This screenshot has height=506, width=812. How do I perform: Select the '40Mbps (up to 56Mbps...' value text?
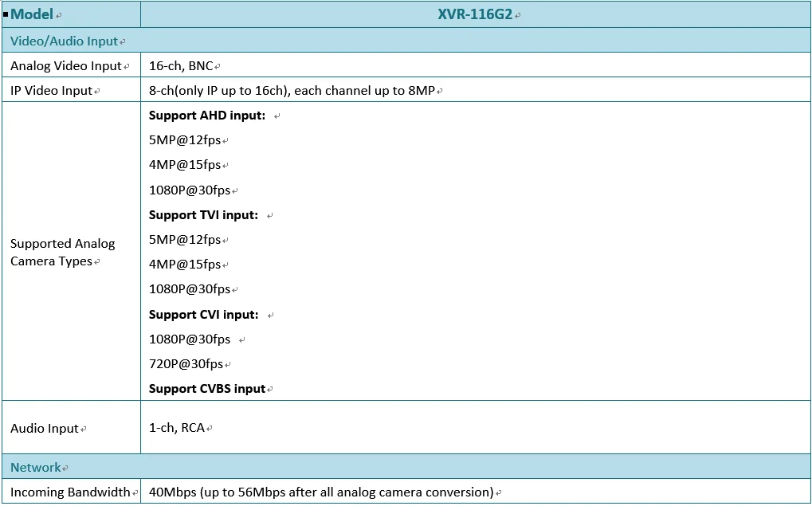tap(321, 492)
